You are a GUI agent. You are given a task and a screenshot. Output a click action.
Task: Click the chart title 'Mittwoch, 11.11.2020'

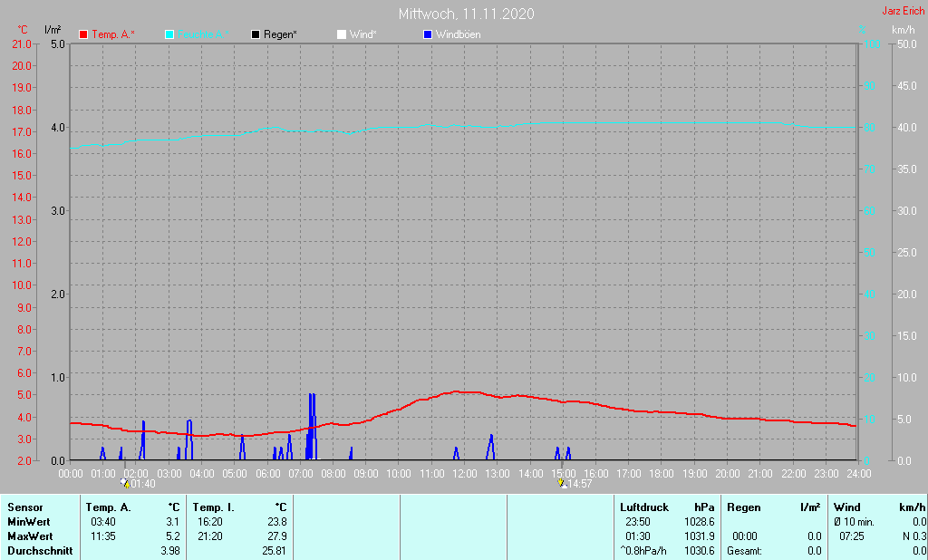tap(467, 14)
